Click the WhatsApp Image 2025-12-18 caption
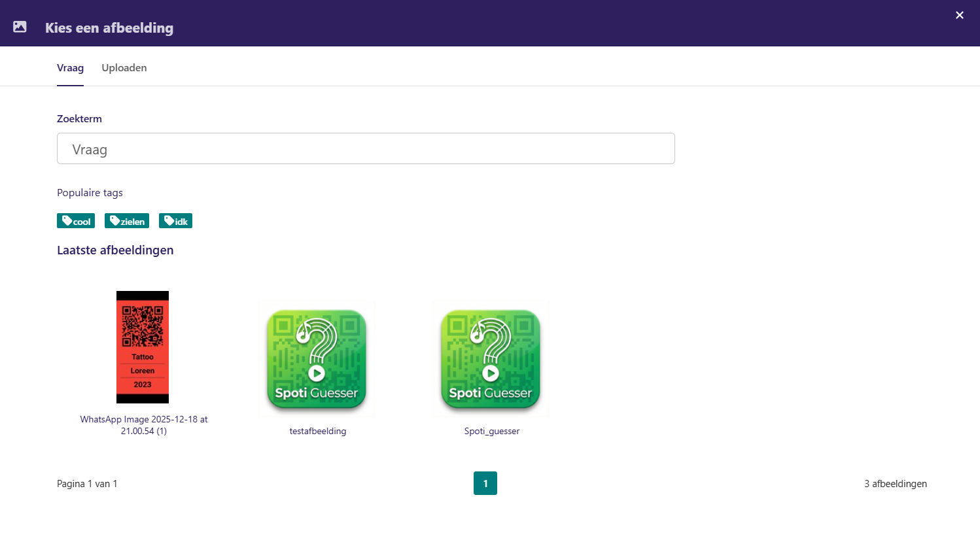This screenshot has height=544, width=980. pos(144,425)
